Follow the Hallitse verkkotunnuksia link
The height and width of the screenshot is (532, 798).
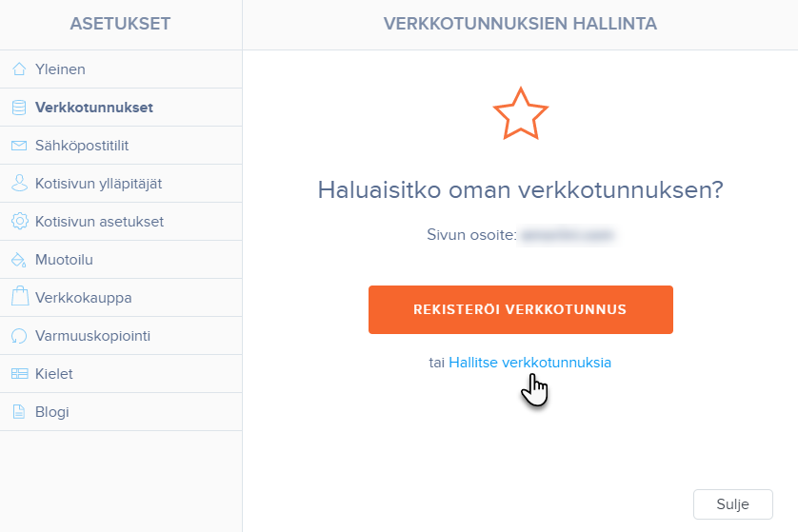(x=529, y=363)
